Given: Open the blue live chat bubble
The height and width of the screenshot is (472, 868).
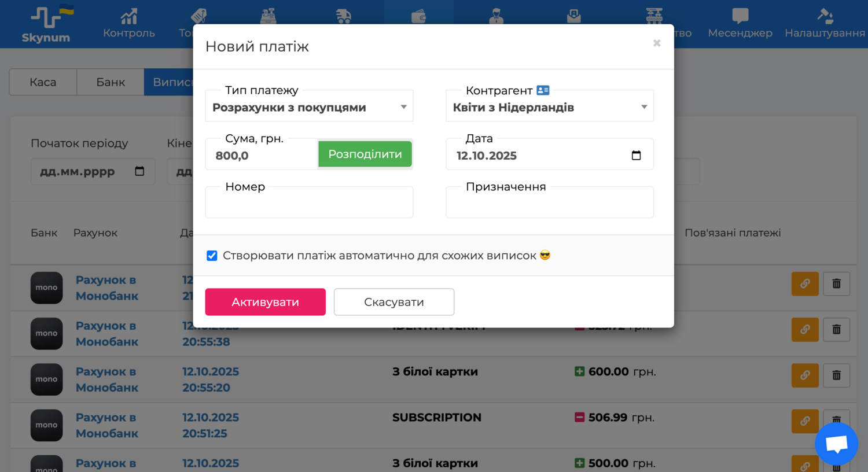Looking at the screenshot, I should (836, 444).
